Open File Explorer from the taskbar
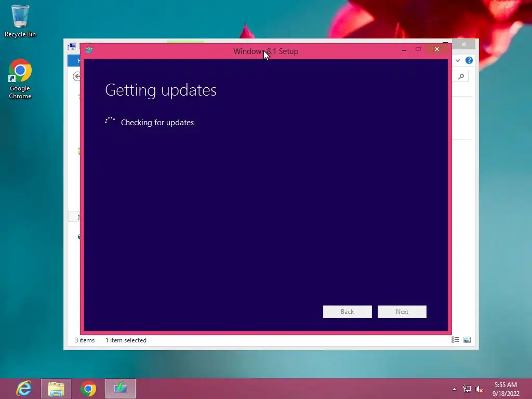532x399 pixels. coord(56,389)
